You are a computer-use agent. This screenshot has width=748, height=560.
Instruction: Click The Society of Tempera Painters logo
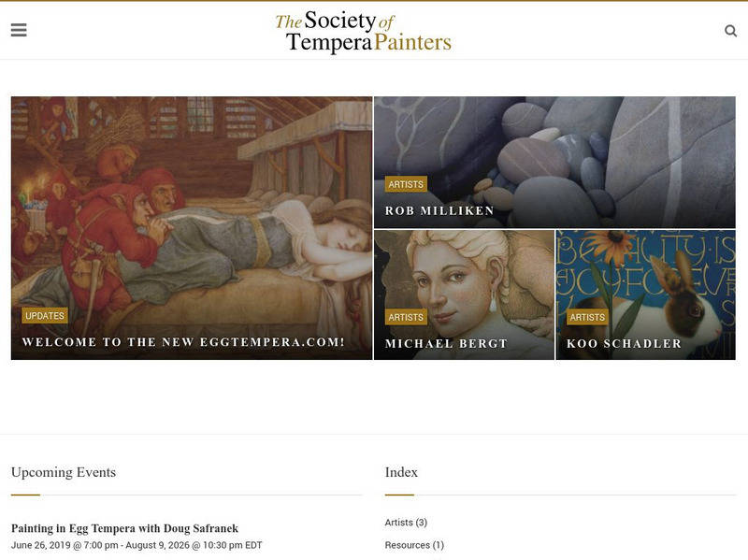363,33
